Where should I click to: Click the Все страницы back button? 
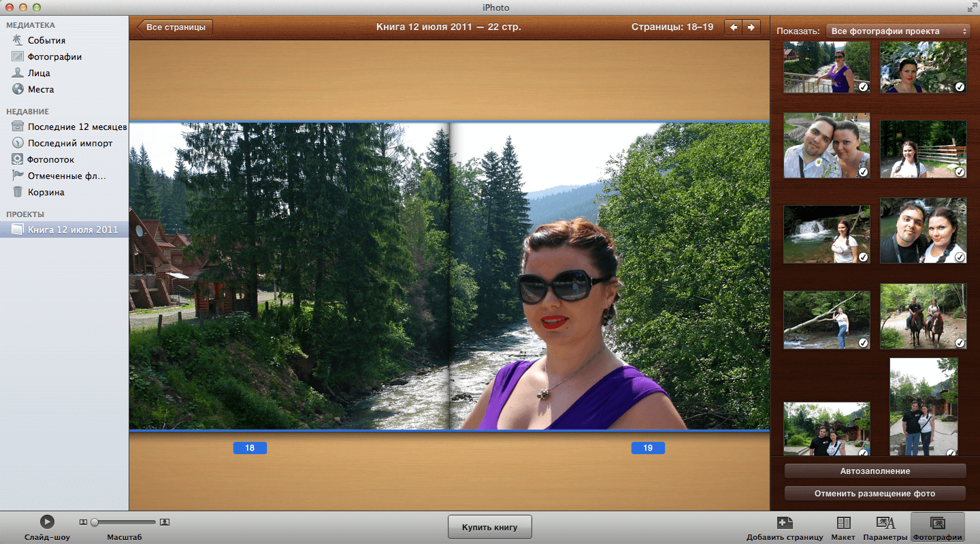pos(176,27)
